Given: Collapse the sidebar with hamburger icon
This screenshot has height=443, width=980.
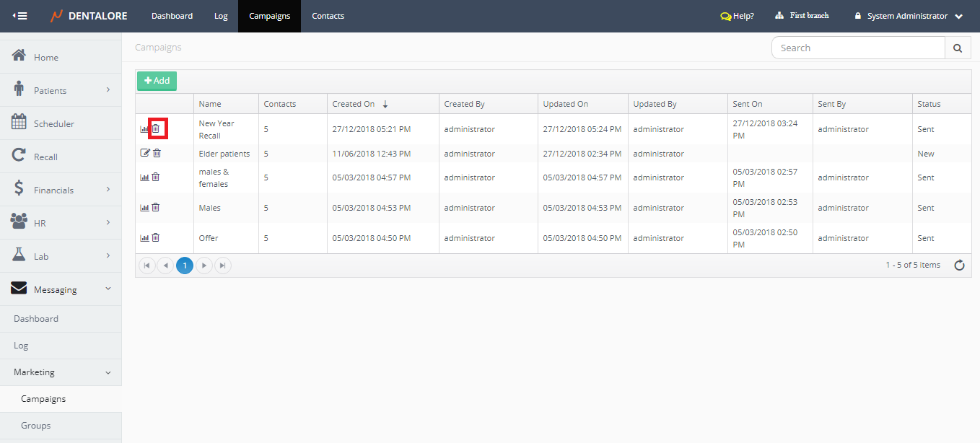Looking at the screenshot, I should tap(20, 16).
